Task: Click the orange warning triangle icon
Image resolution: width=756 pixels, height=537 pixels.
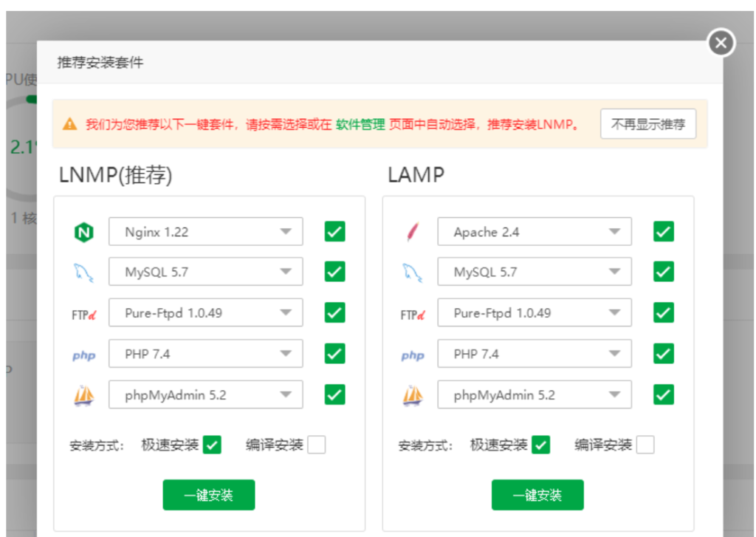Action: point(70,124)
